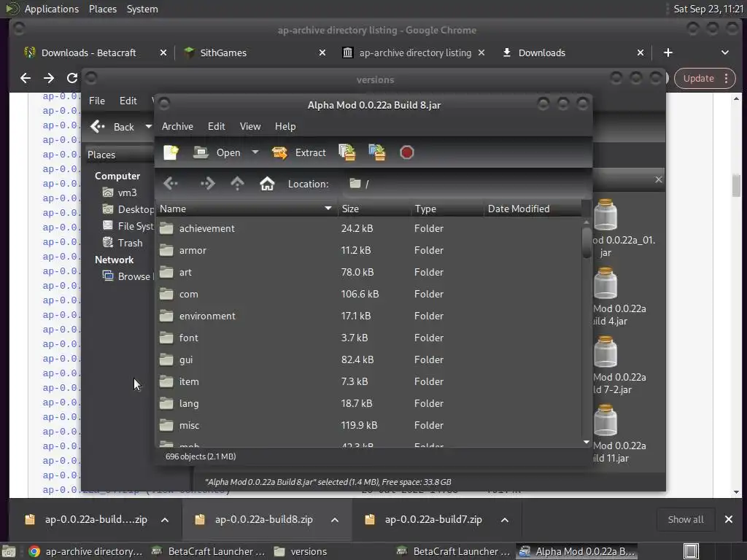Open a new Chrome tab
Viewport: 747px width, 560px height.
[668, 52]
